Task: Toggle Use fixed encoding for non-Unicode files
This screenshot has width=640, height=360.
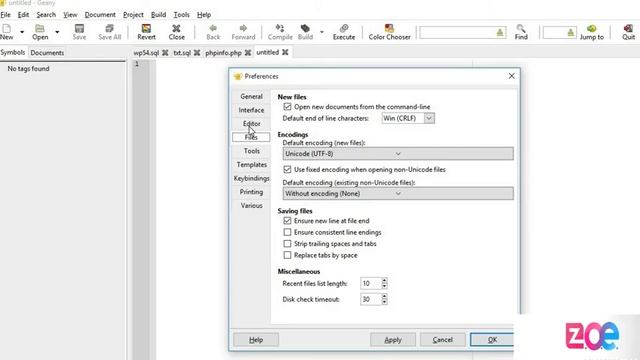Action: (x=287, y=169)
